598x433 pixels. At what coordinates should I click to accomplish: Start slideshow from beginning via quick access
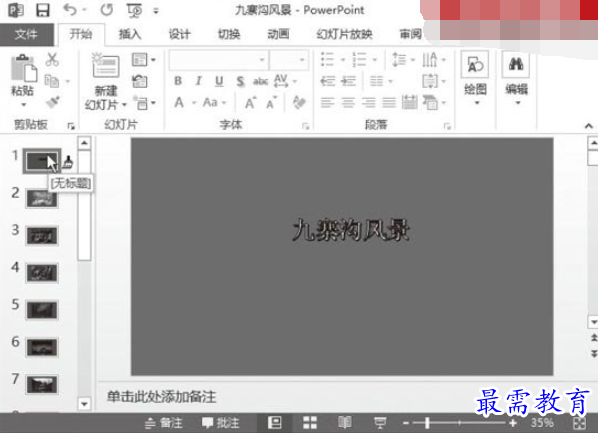tap(134, 10)
